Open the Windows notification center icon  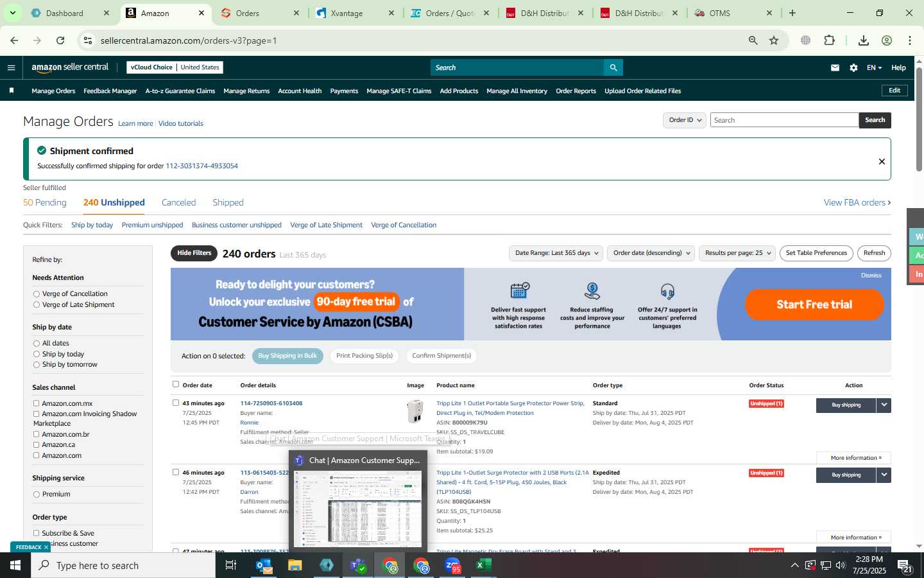(x=905, y=566)
